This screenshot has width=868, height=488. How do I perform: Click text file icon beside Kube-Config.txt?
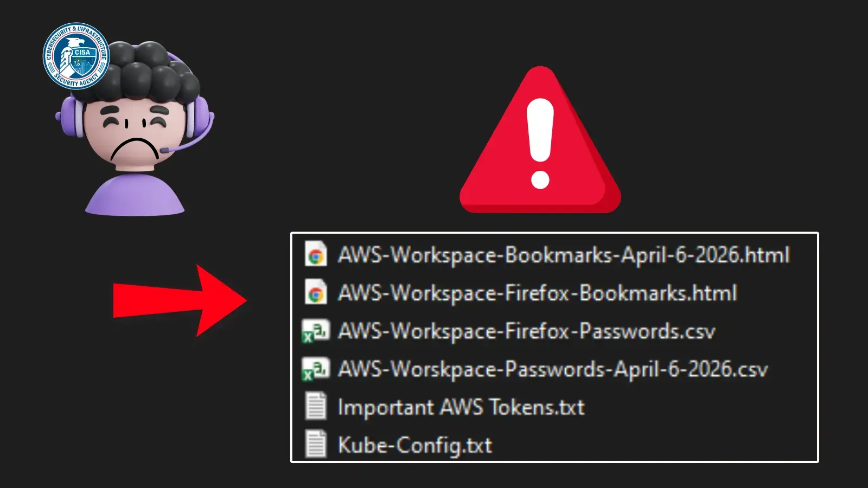pyautogui.click(x=316, y=445)
